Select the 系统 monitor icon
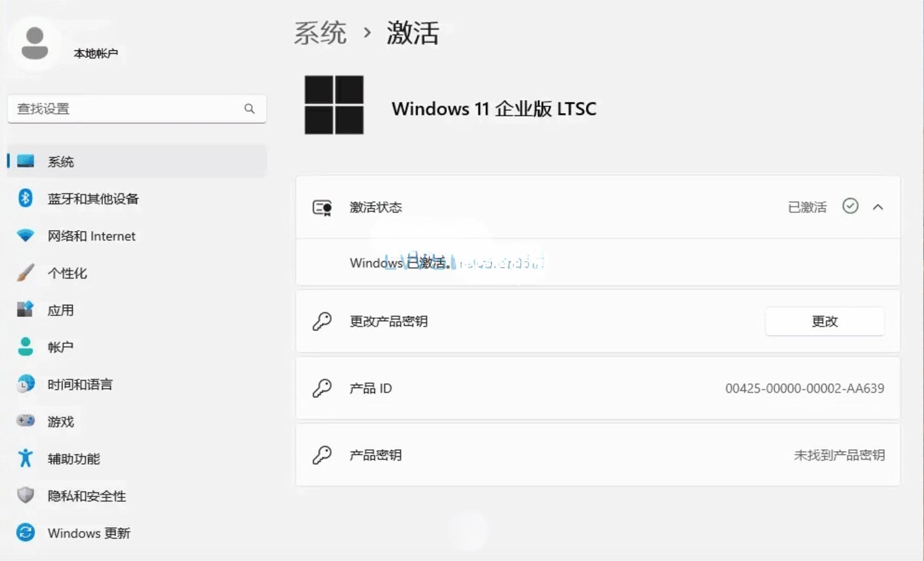Viewport: 924px width, 561px height. click(x=26, y=161)
